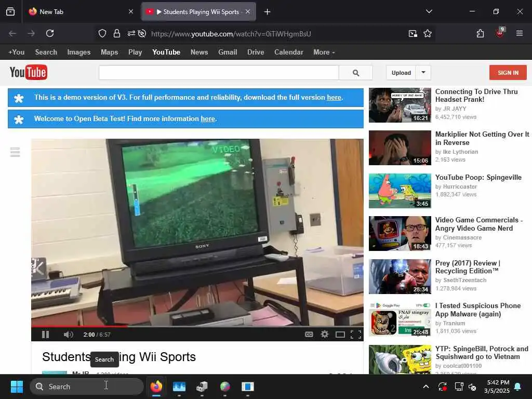Seek on the red video progress bar
Screen dimensions: 532x399
click(x=197, y=326)
